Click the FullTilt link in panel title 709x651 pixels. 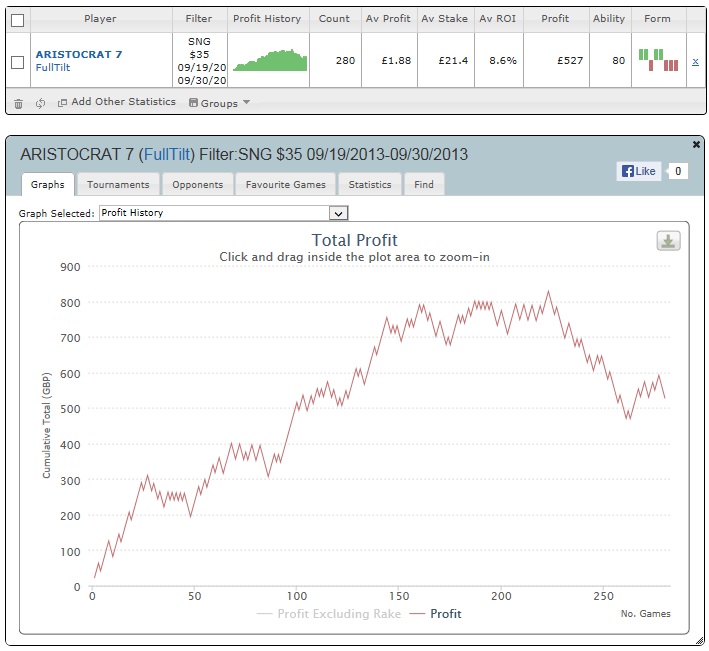point(167,155)
